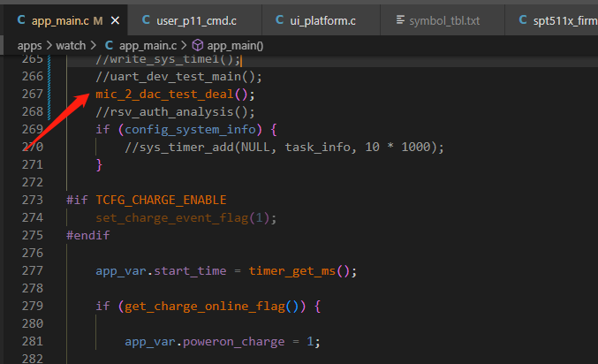
Task: Click app_var.poweron_charge on line 281
Action: [204, 342]
